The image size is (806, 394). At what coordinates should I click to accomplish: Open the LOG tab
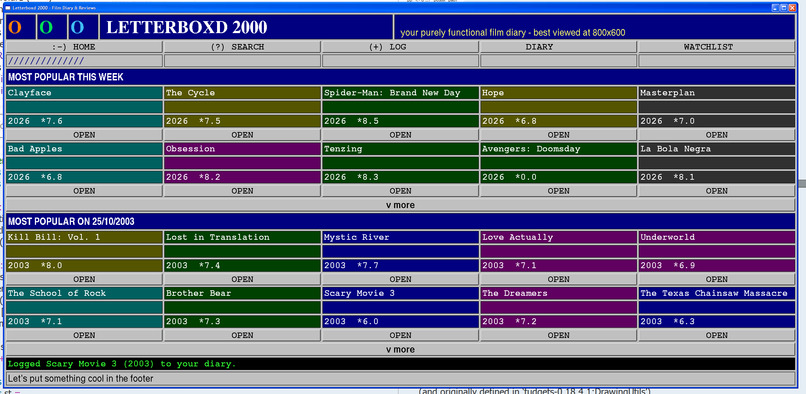point(400,47)
